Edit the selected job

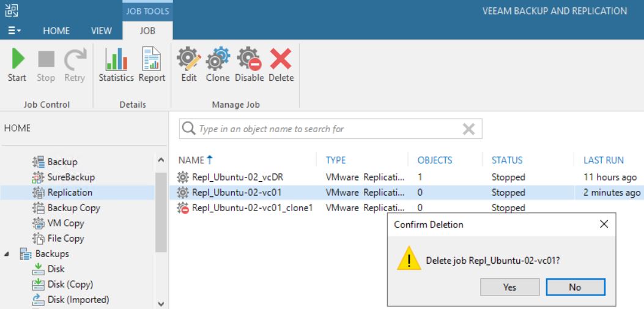(189, 65)
